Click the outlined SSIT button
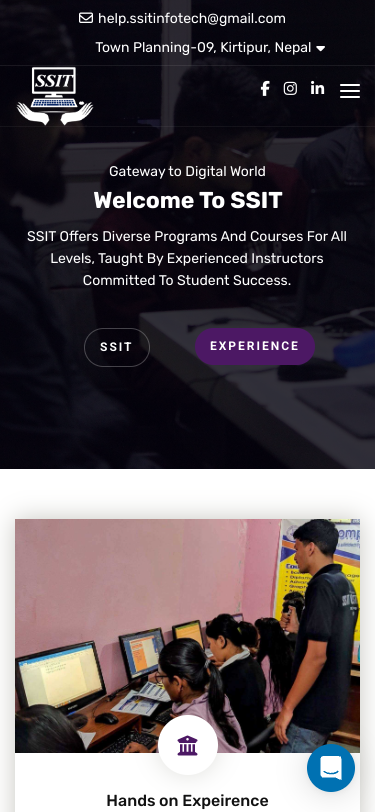375x812 pixels. pos(117,347)
